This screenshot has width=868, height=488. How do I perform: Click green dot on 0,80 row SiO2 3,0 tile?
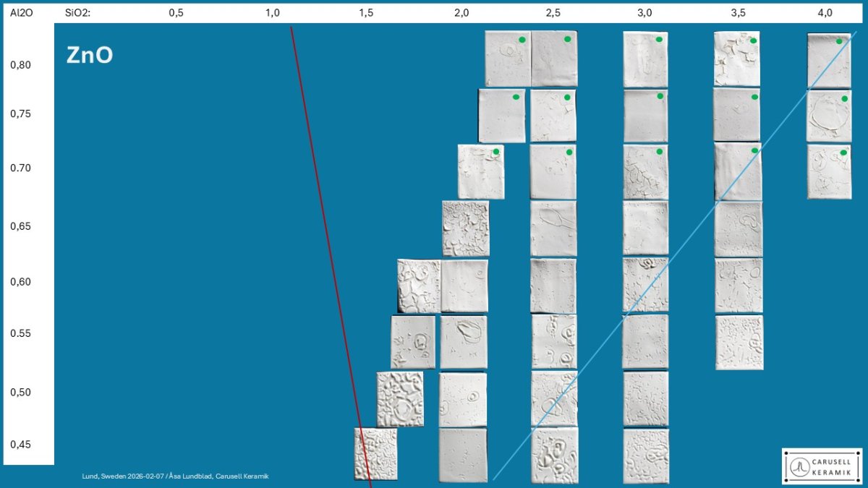659,40
